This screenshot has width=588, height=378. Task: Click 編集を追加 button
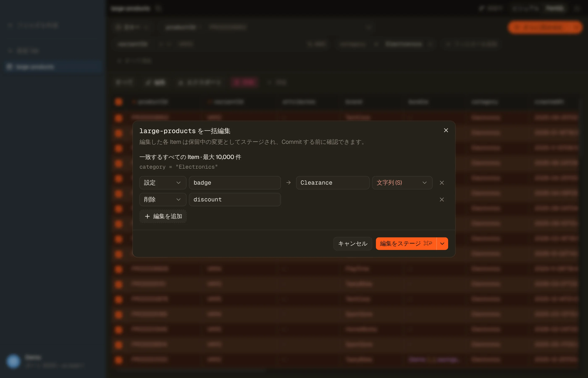pos(163,216)
